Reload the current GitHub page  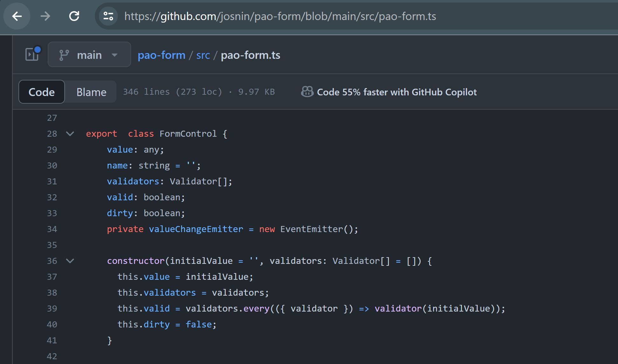click(74, 16)
